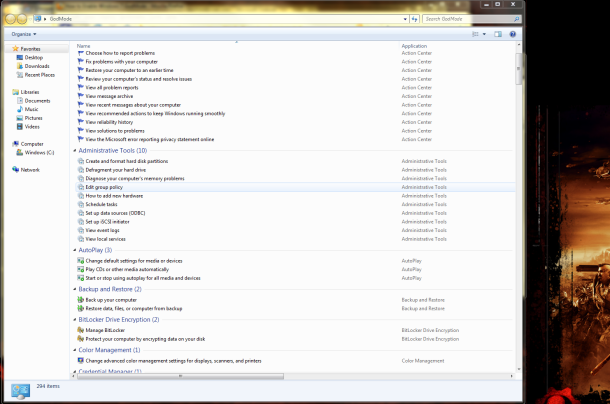Image resolution: width=610 pixels, height=404 pixels.
Task: Click icon next to Schedule tasks
Action: (x=81, y=204)
